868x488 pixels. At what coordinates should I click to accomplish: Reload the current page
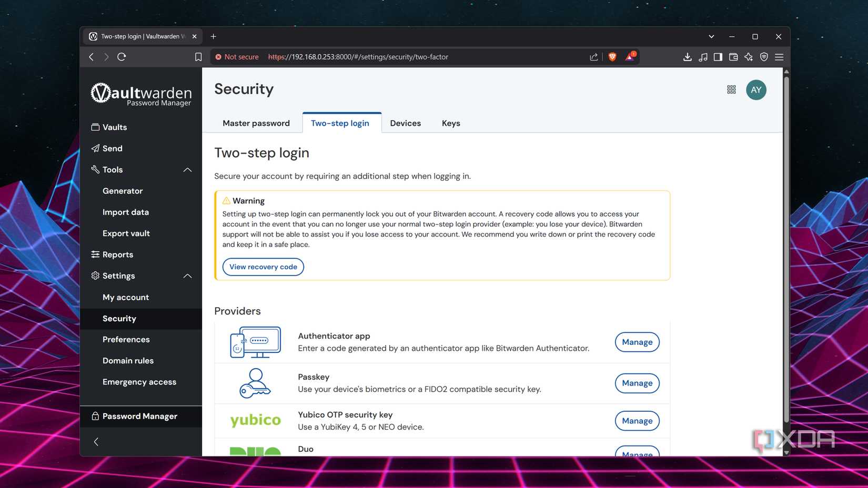pyautogui.click(x=122, y=57)
